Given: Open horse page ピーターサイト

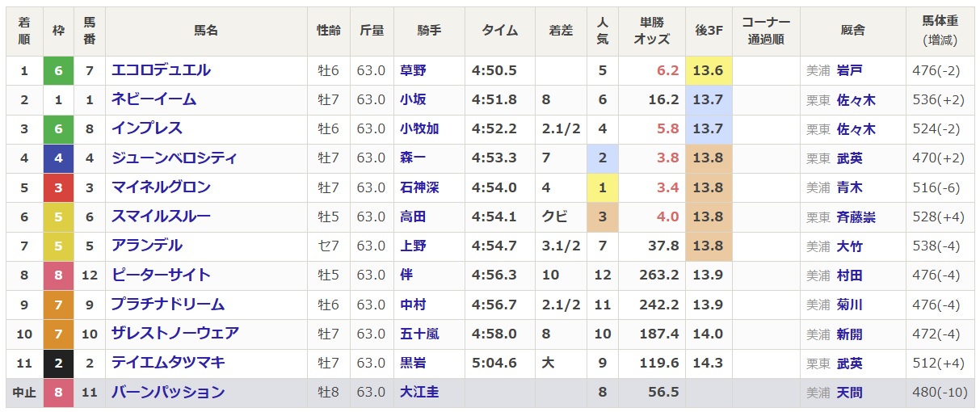Looking at the screenshot, I should [161, 275].
